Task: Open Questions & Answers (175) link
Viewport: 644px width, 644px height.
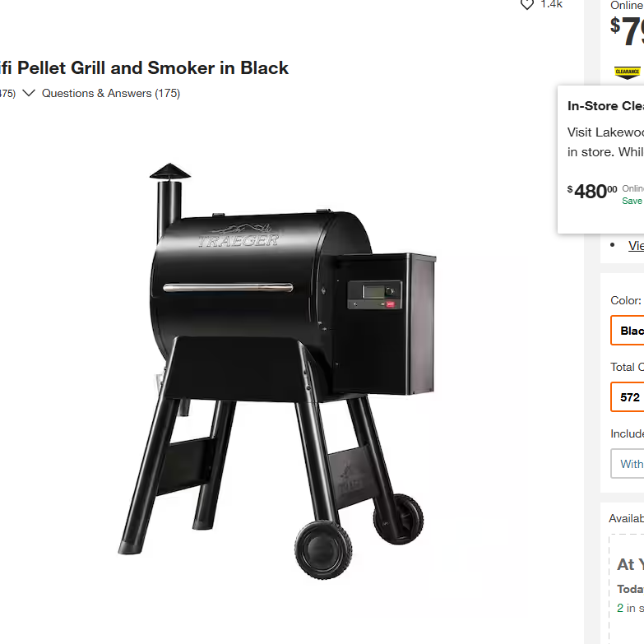Action: (111, 93)
